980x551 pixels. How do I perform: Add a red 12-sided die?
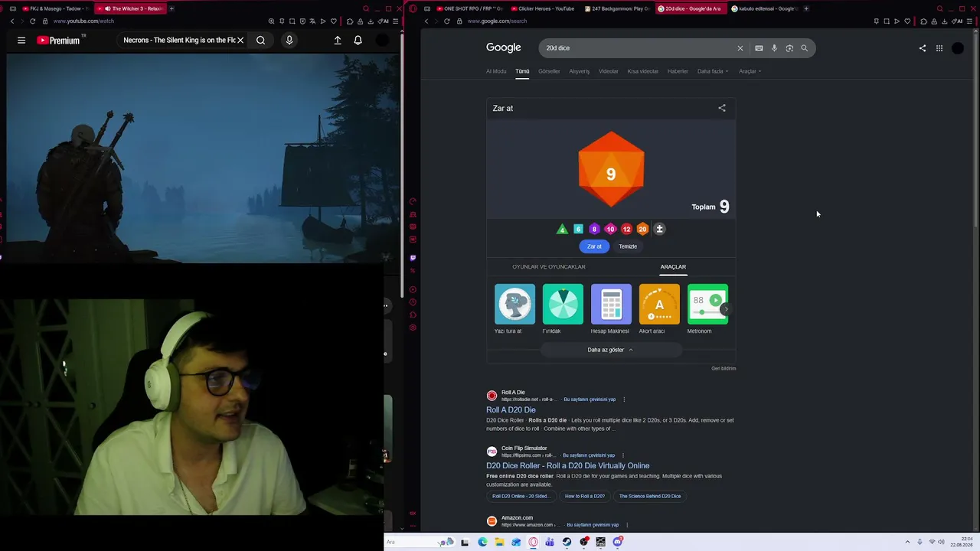pos(626,229)
